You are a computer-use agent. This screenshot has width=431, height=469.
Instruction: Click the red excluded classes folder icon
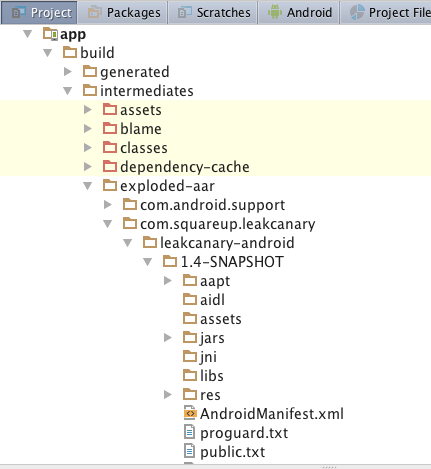point(110,147)
